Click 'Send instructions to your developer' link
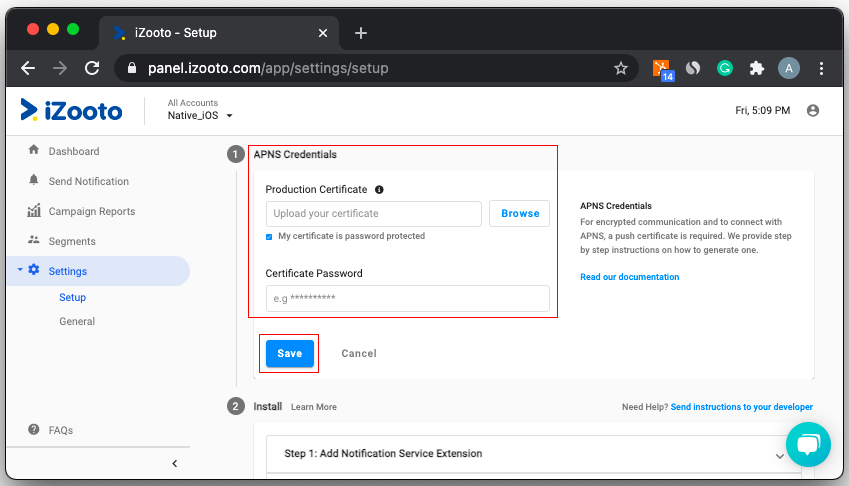The image size is (849, 486). [741, 406]
